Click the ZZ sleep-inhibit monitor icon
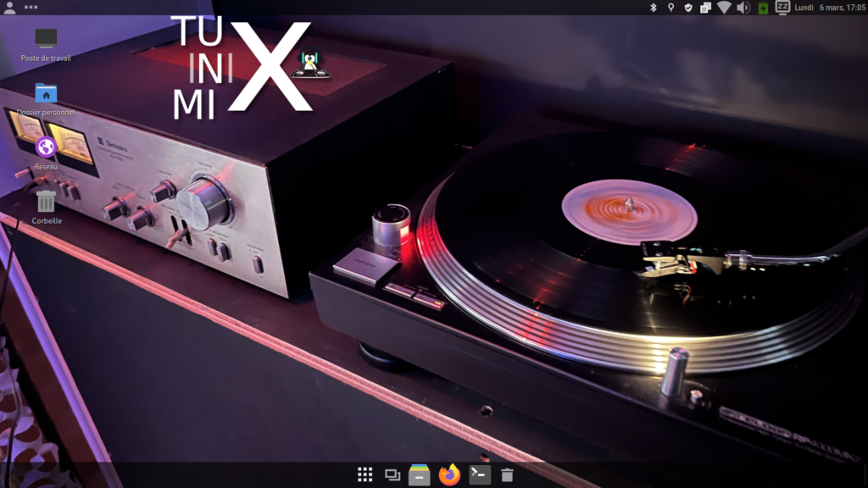Image resolution: width=868 pixels, height=488 pixels. (782, 8)
